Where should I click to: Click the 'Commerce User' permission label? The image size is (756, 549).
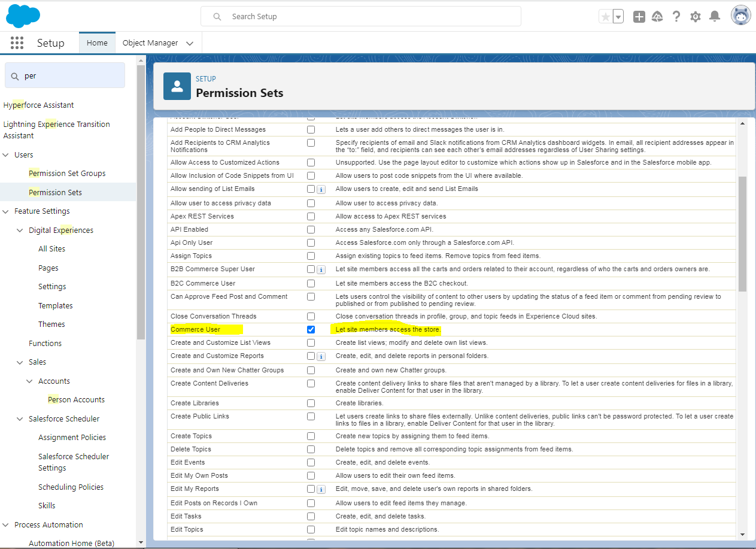point(195,329)
